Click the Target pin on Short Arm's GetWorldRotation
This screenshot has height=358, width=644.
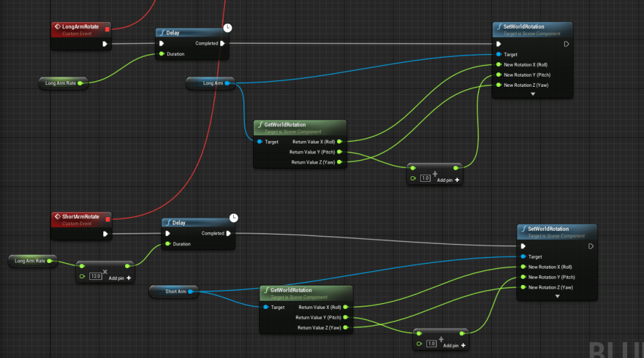click(265, 307)
